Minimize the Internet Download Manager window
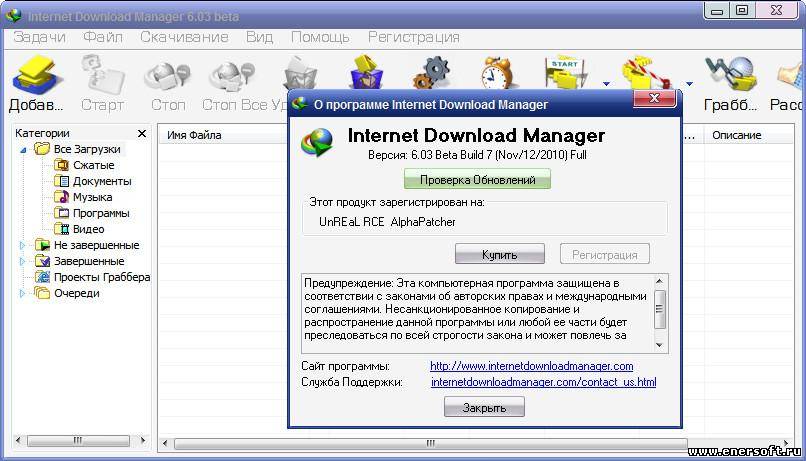The height and width of the screenshot is (461, 806). tap(717, 10)
